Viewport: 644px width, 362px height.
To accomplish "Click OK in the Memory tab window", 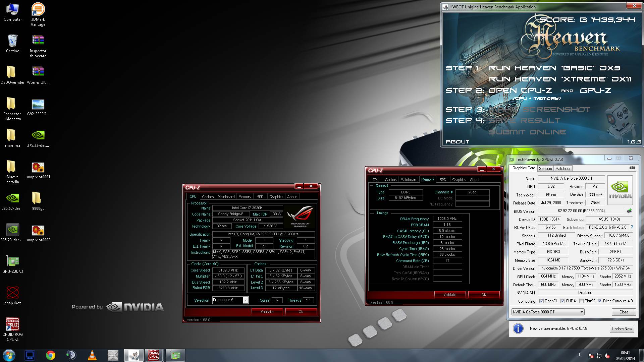I will click(484, 295).
